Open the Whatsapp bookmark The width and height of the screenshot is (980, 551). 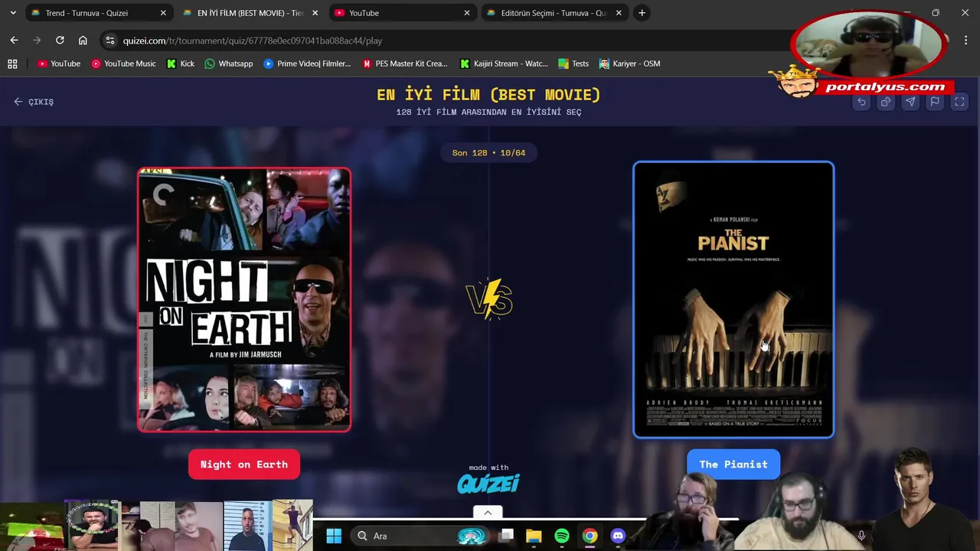(x=228, y=64)
